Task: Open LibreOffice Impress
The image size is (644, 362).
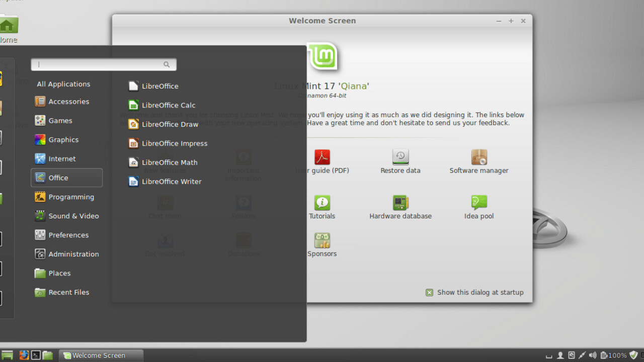Action: [x=174, y=143]
